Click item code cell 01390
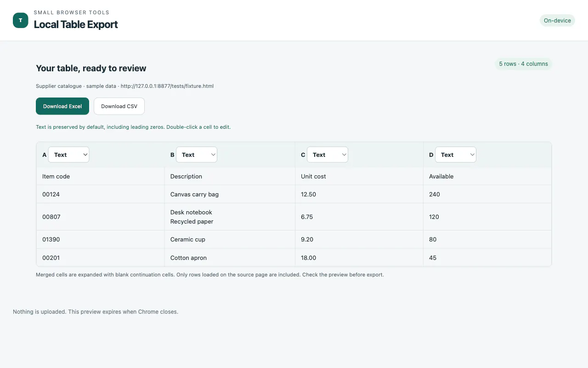 [100, 239]
